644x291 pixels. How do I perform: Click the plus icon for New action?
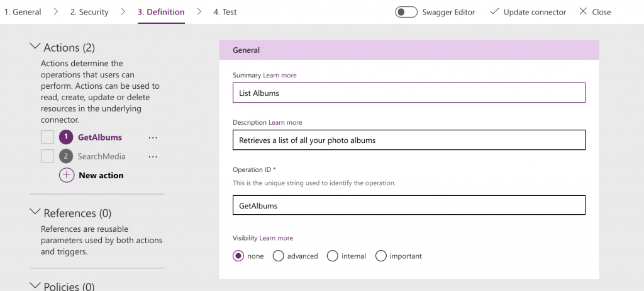tap(67, 175)
